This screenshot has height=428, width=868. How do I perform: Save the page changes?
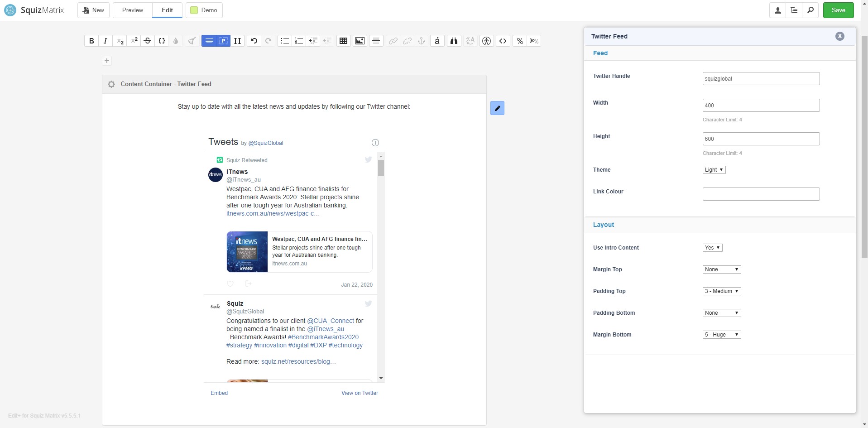tap(839, 10)
